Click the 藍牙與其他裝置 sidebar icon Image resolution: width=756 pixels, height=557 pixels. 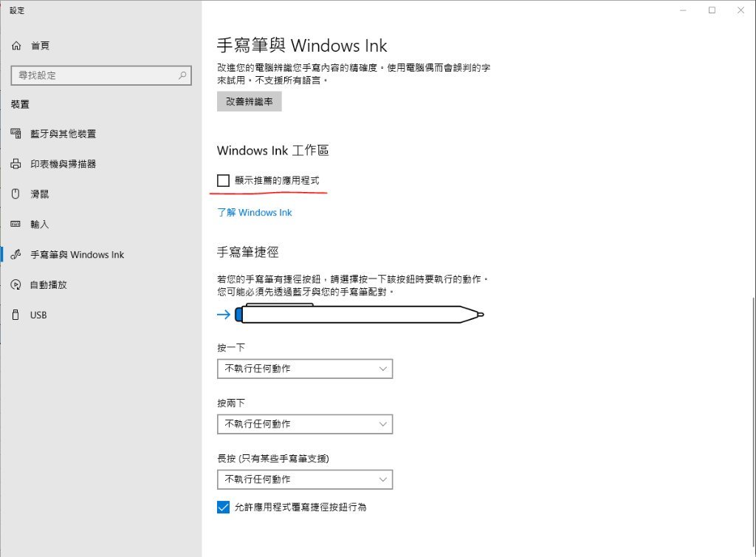click(x=16, y=134)
